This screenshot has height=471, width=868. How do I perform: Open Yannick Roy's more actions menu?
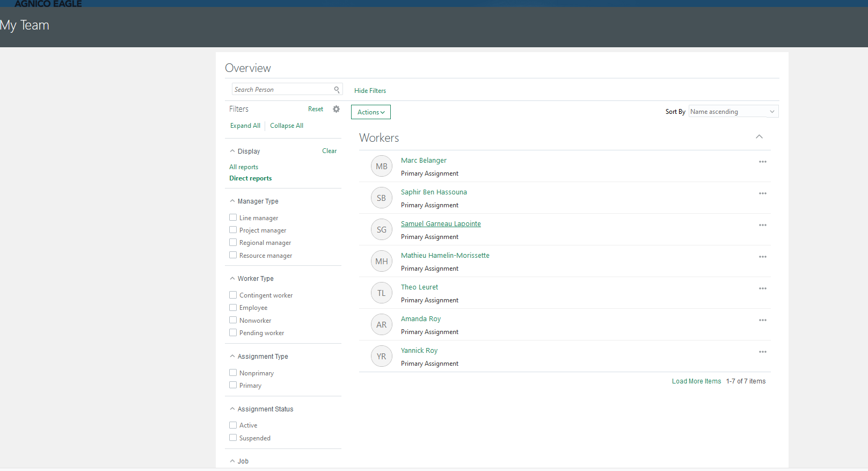click(762, 352)
